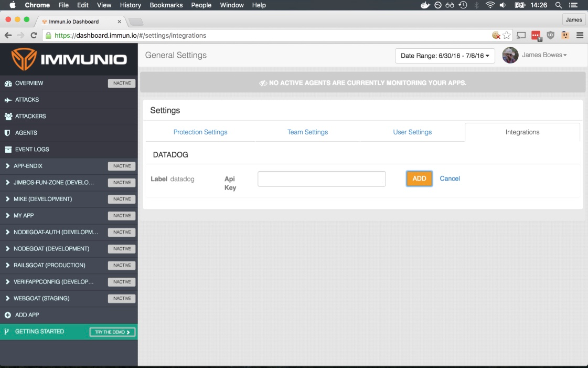588x368 pixels.
Task: Open the Overview section speedometer icon
Action: pyautogui.click(x=8, y=83)
